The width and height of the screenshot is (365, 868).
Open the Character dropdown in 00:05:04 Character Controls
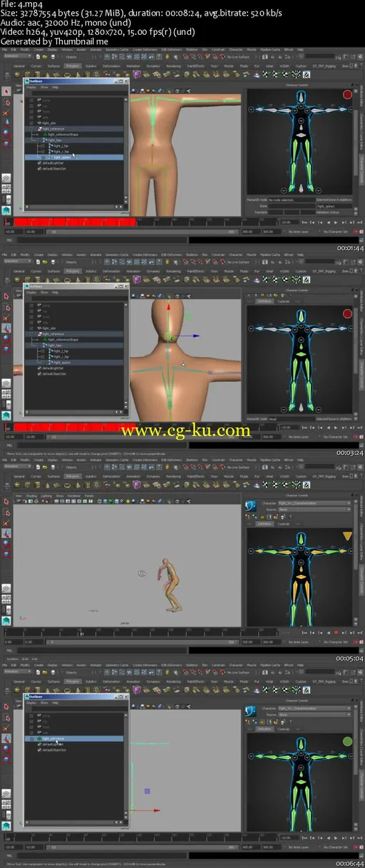(314, 502)
